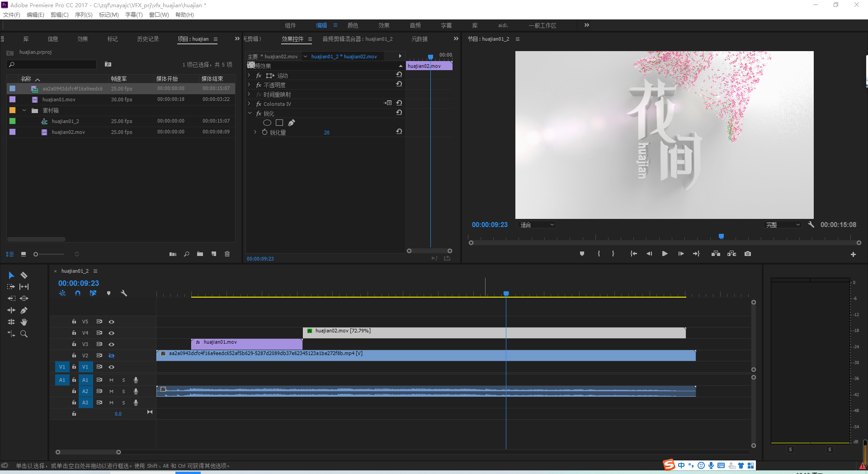The height and width of the screenshot is (474, 868).
Task: Switch to 颜色 workspace tab
Action: point(353,25)
